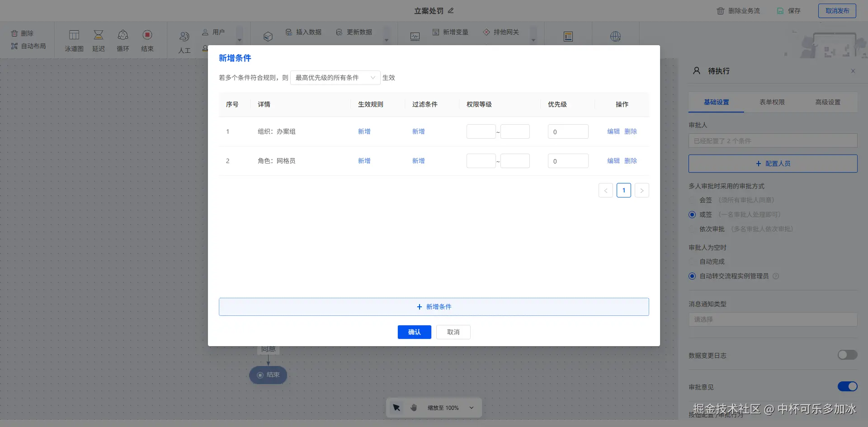Screen dimensions: 868x427
Task: Open the 消息通知类型 select dropdown
Action: pos(773,319)
